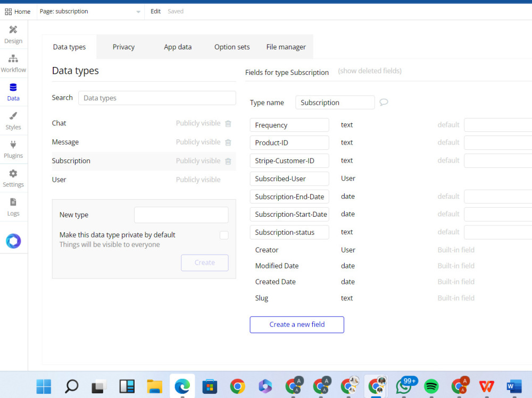
Task: Show deleted fields for Subscription
Action: click(x=369, y=71)
